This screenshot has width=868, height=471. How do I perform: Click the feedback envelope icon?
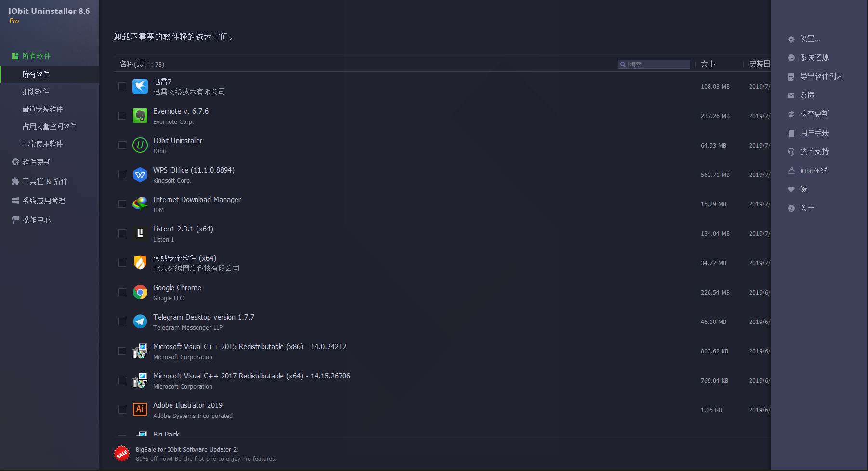click(x=791, y=95)
